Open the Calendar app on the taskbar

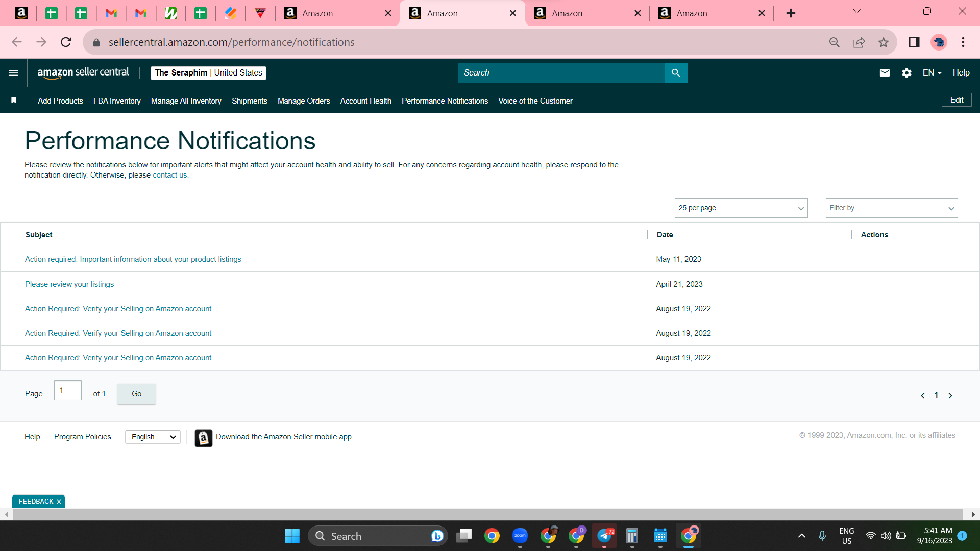pyautogui.click(x=660, y=536)
